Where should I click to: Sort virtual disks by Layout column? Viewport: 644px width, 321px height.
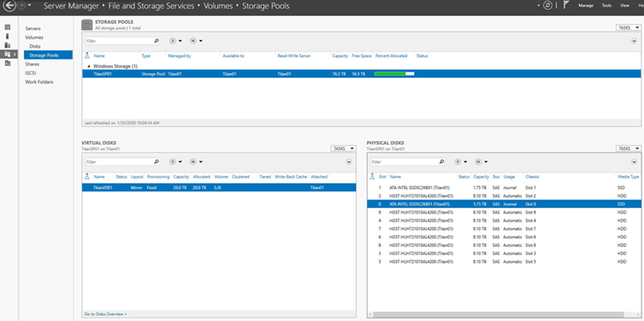click(137, 176)
